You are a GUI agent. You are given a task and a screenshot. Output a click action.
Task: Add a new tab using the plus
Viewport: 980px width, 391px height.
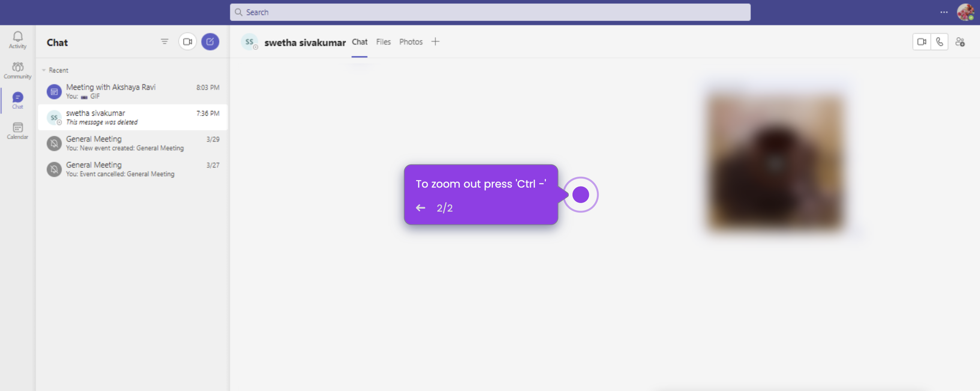[435, 42]
